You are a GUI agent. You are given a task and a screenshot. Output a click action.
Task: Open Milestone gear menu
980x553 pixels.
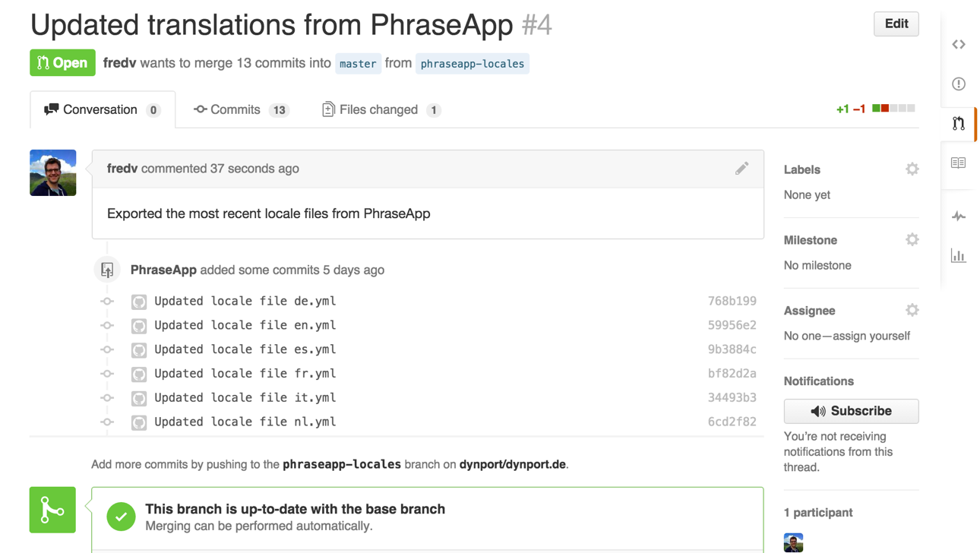coord(912,240)
